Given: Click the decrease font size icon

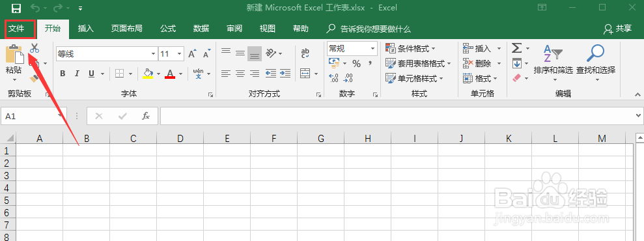Looking at the screenshot, I should pyautogui.click(x=207, y=53).
